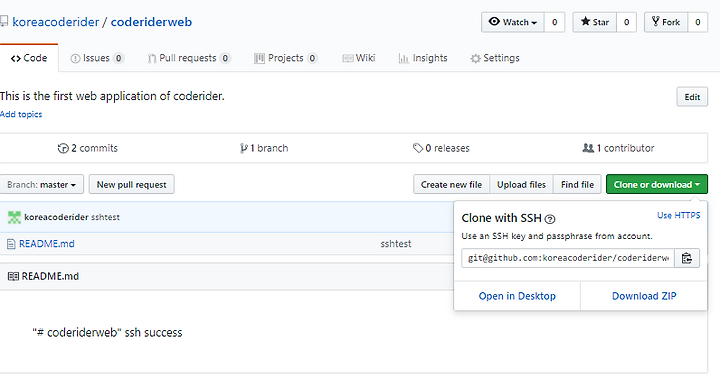View the 1 contributor page
Image resolution: width=720 pixels, height=378 pixels.
(618, 148)
